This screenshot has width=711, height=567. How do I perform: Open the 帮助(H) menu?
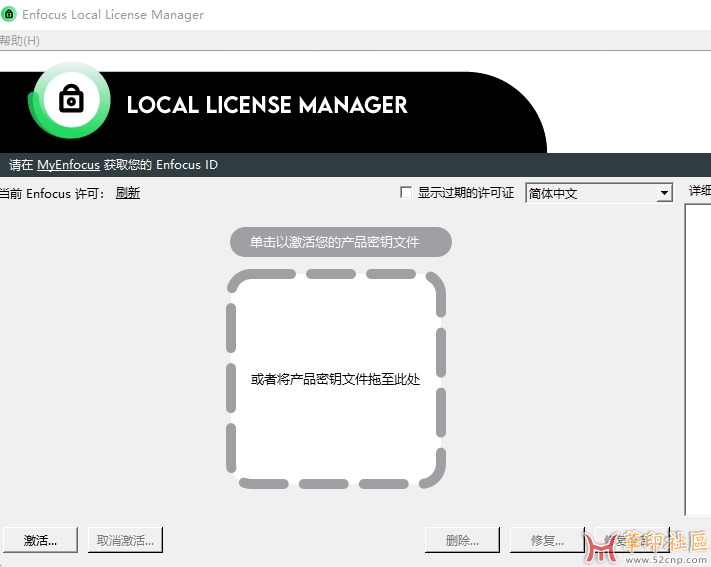click(x=20, y=41)
